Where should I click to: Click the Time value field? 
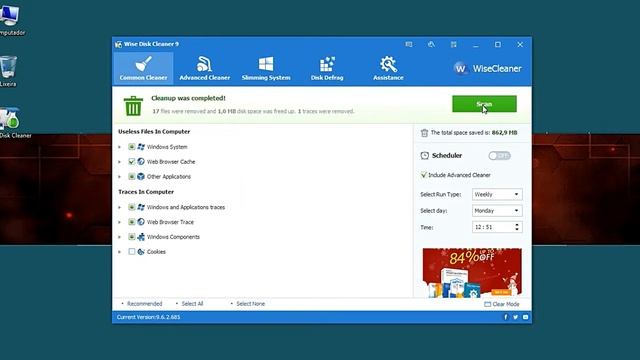click(x=493, y=227)
